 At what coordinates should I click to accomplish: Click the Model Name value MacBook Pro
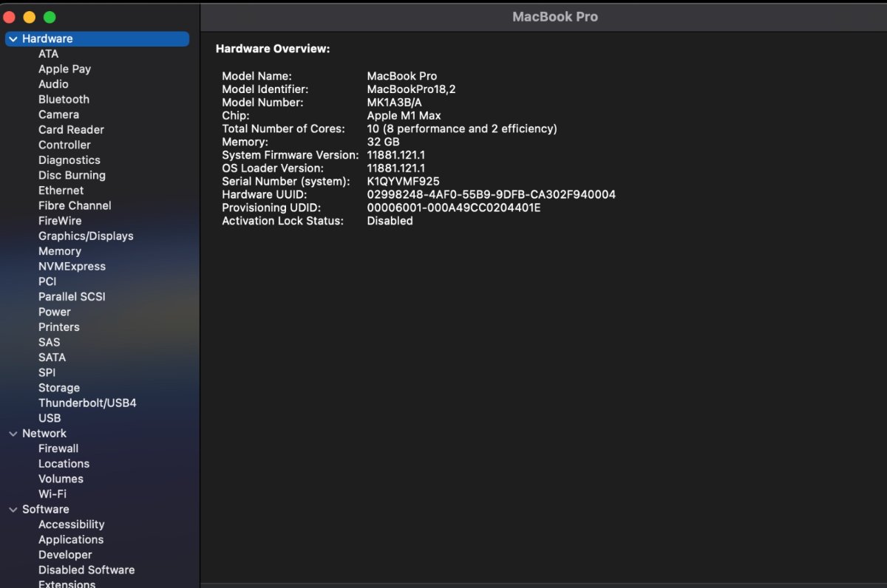pos(402,76)
